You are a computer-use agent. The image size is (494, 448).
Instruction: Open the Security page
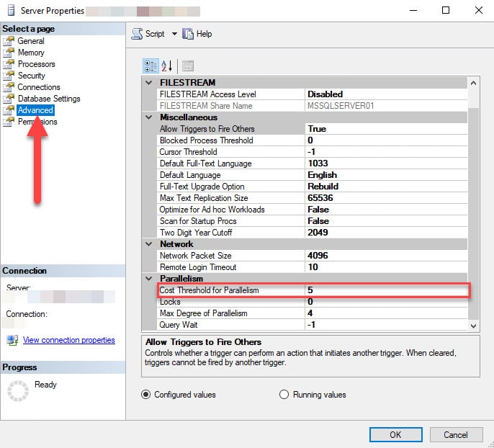32,76
